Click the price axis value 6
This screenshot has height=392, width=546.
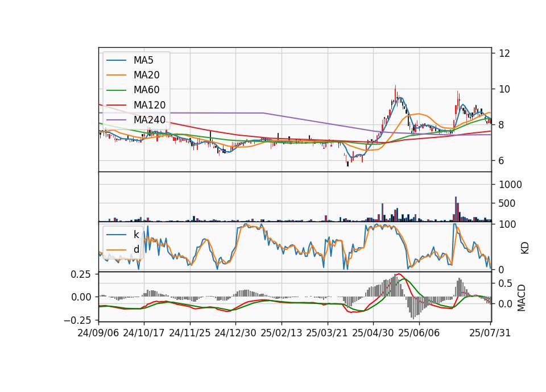click(502, 161)
